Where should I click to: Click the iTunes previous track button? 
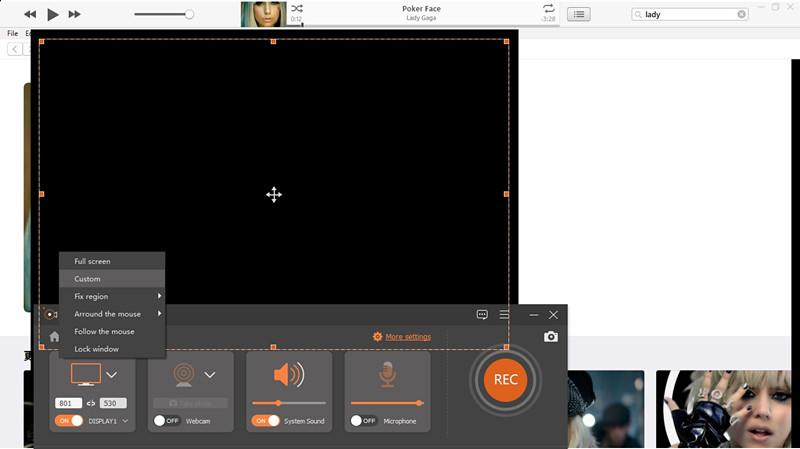tap(30, 14)
